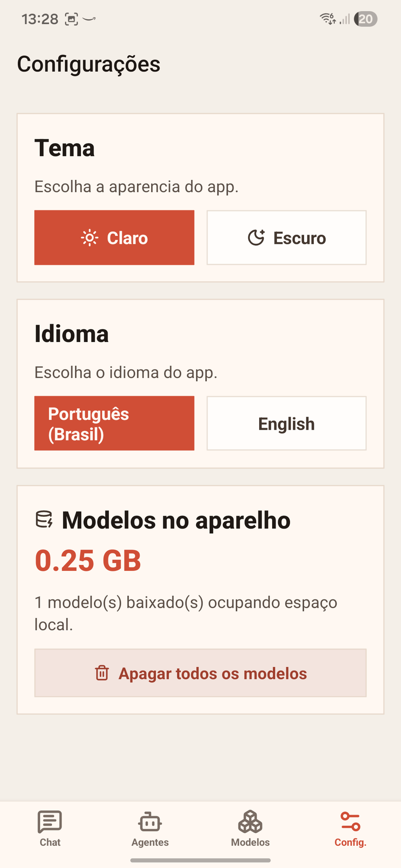Tap the Config. sliders icon
401x868 pixels.
(x=350, y=822)
